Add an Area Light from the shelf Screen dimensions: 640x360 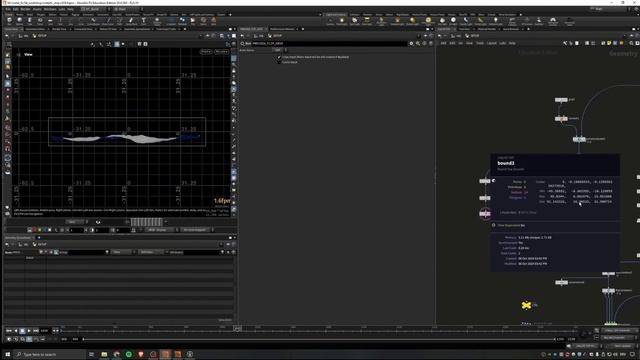367,21
